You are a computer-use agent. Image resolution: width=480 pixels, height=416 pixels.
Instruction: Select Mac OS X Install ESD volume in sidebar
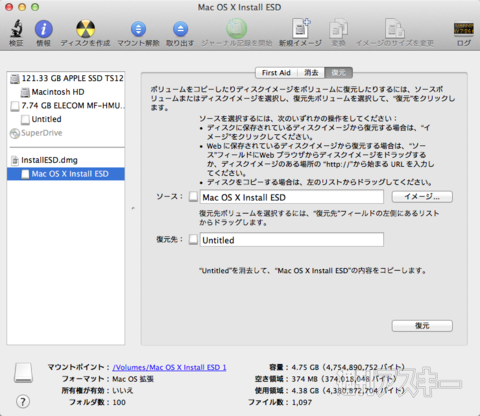[x=66, y=174]
